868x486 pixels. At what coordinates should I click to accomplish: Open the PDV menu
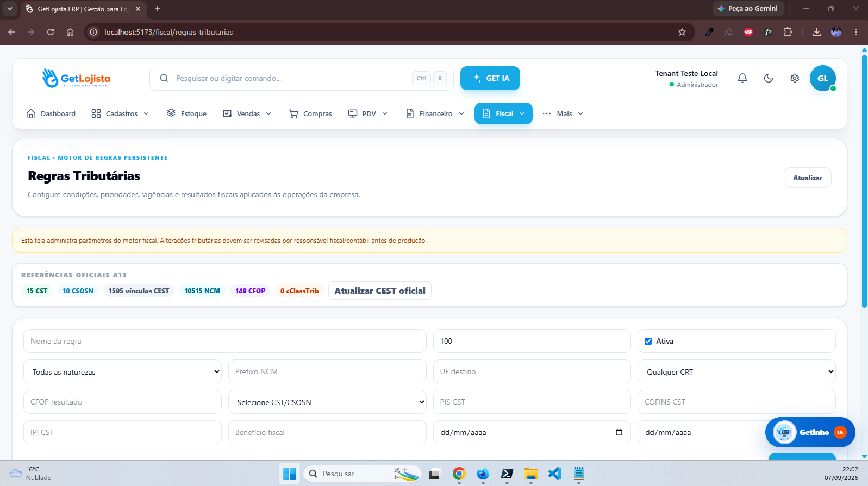click(x=368, y=113)
